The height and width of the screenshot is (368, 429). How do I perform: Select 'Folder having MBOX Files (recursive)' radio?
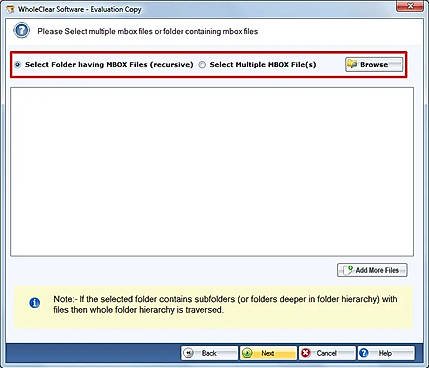[17, 65]
